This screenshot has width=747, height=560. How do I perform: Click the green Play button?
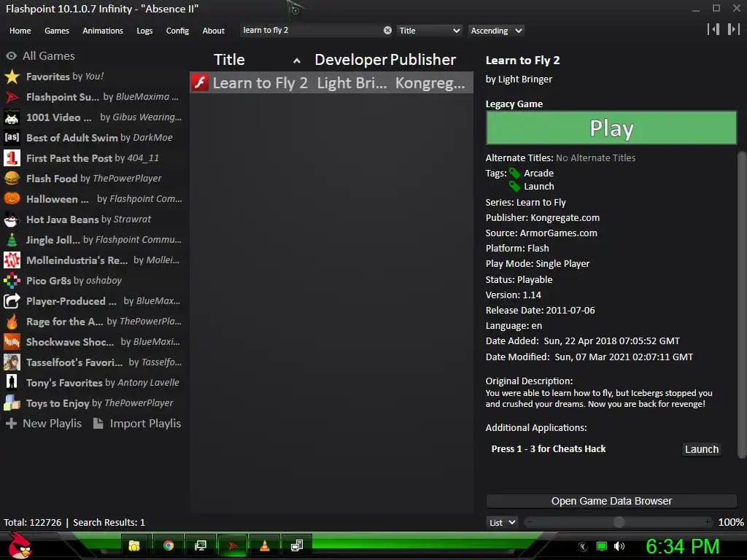(x=611, y=128)
